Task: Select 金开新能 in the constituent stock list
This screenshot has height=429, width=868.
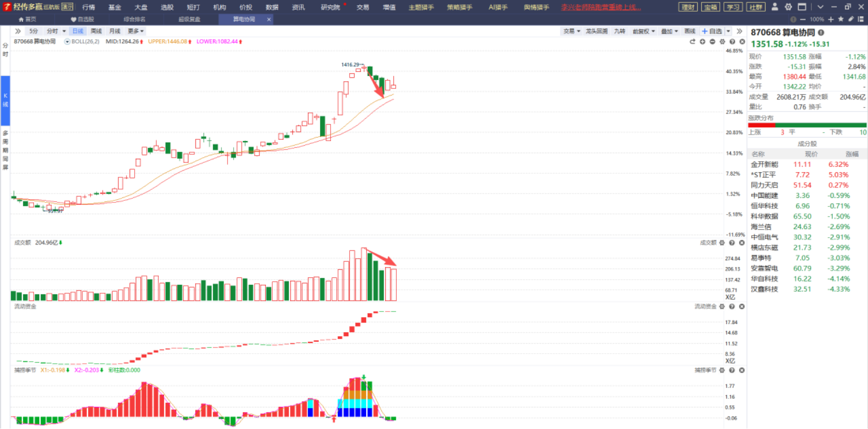Action: 764,164
